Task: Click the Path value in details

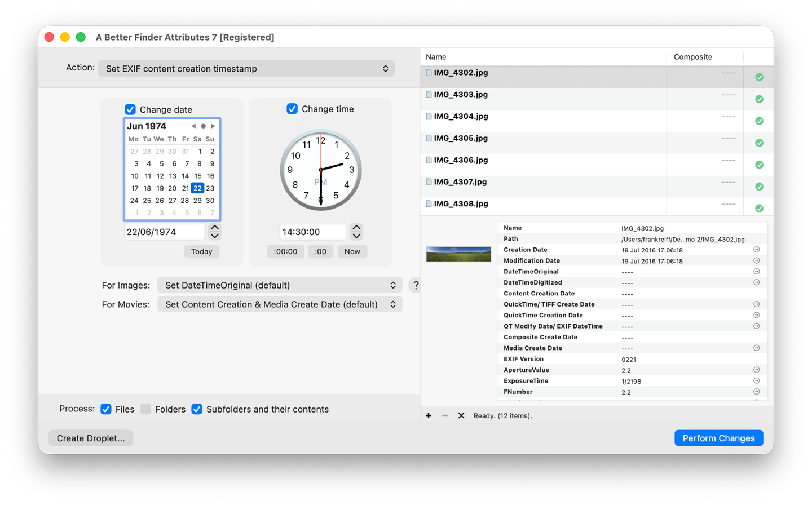Action: (x=683, y=239)
